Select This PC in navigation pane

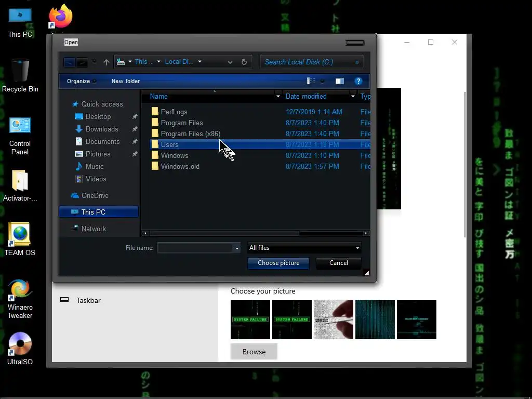coord(98,212)
